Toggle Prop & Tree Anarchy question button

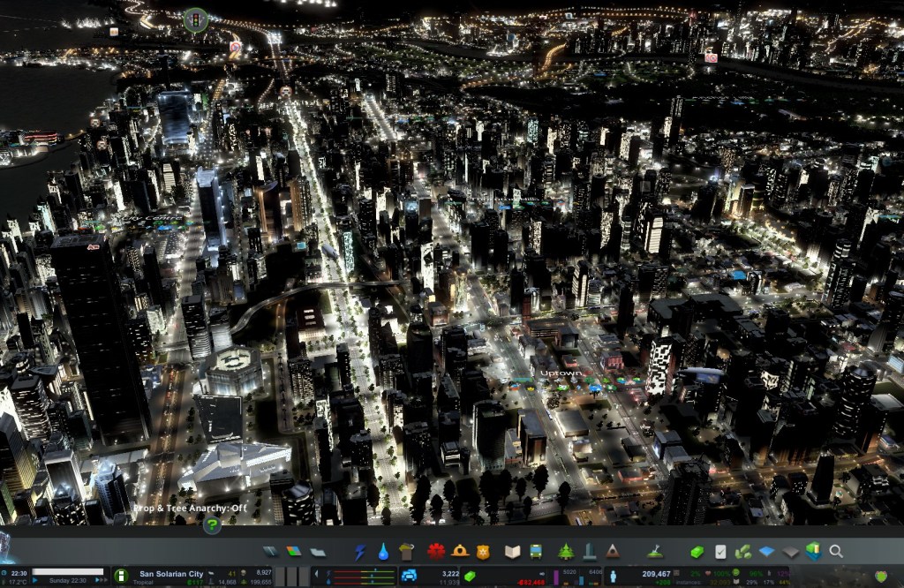[x=212, y=525]
